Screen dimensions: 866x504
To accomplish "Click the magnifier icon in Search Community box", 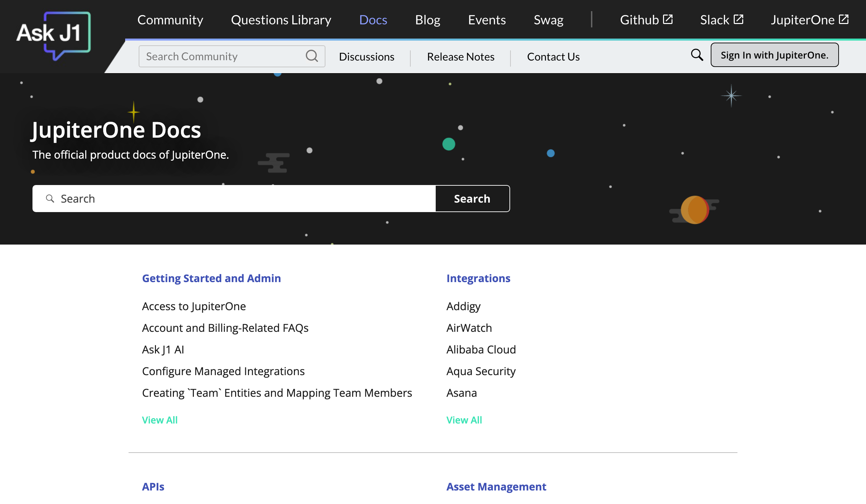I will point(312,56).
